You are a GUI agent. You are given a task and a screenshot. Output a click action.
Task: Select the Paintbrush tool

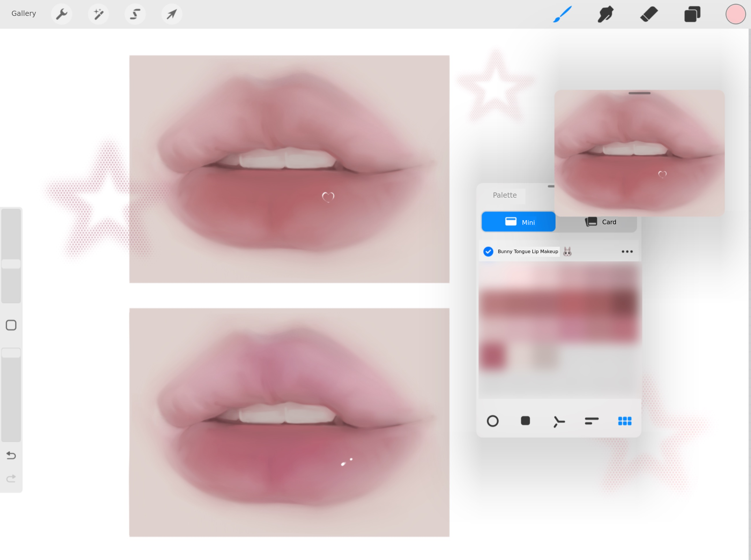[563, 14]
